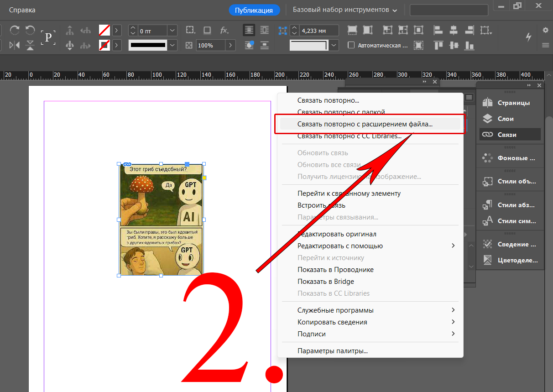Align bottom edges of objects
Image resolution: width=553 pixels, height=392 pixels.
pyautogui.click(x=469, y=45)
